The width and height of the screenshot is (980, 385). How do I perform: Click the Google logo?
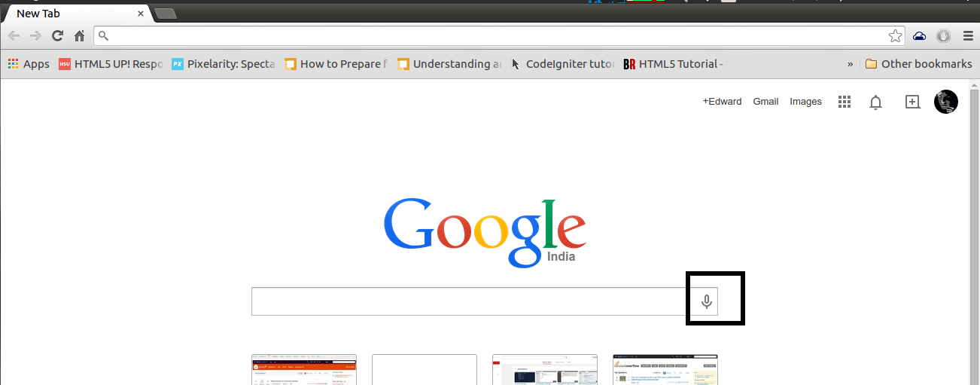pos(485,231)
